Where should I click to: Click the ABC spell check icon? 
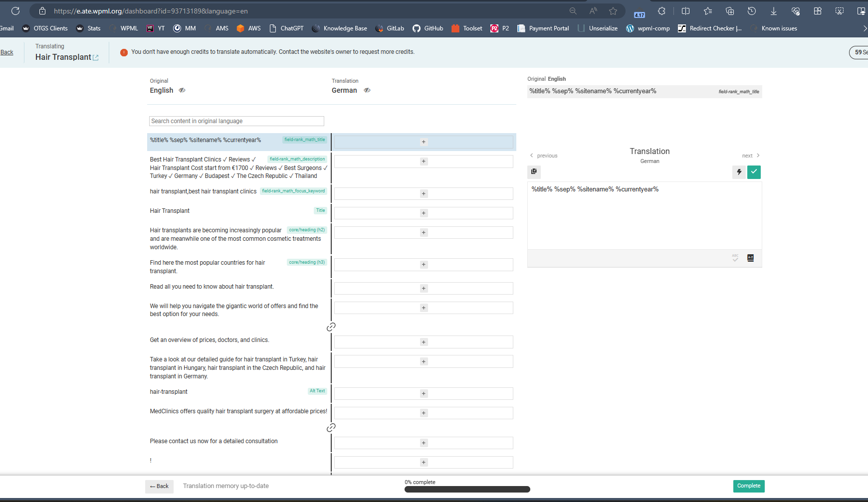click(735, 258)
